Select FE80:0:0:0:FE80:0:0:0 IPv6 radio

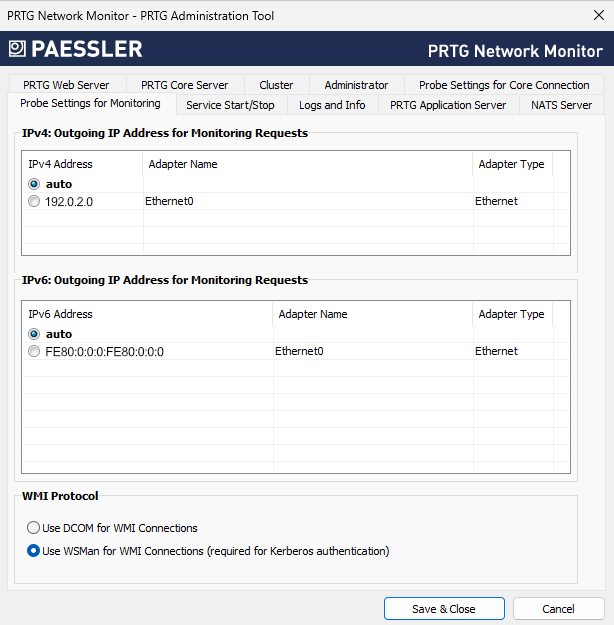click(34, 351)
